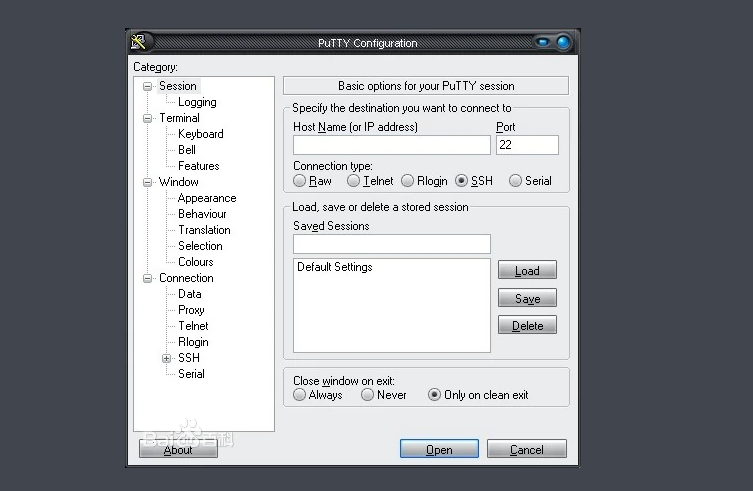Open the Behaviour category
The image size is (753, 491).
[x=202, y=214]
